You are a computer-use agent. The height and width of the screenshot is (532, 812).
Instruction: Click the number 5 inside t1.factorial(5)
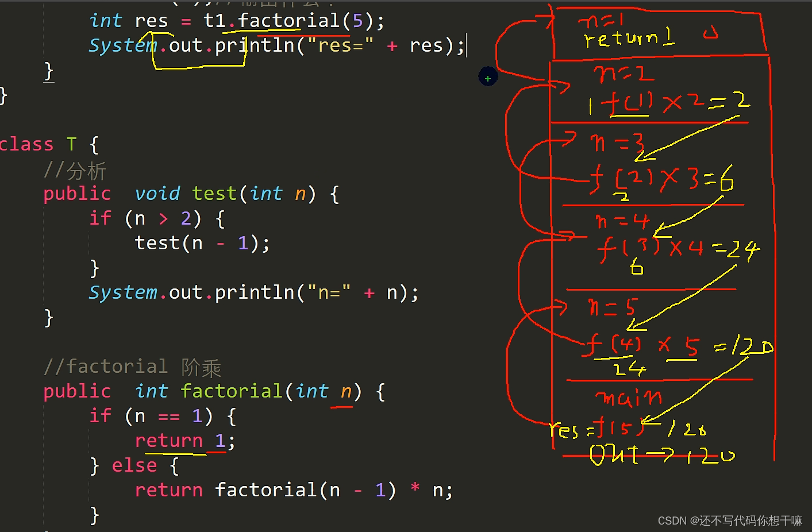point(357,21)
